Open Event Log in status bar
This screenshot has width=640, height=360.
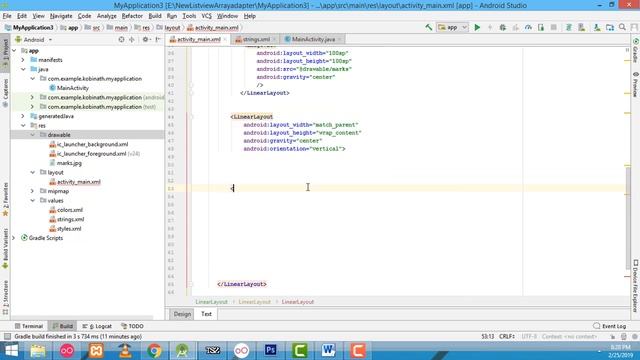(x=610, y=326)
